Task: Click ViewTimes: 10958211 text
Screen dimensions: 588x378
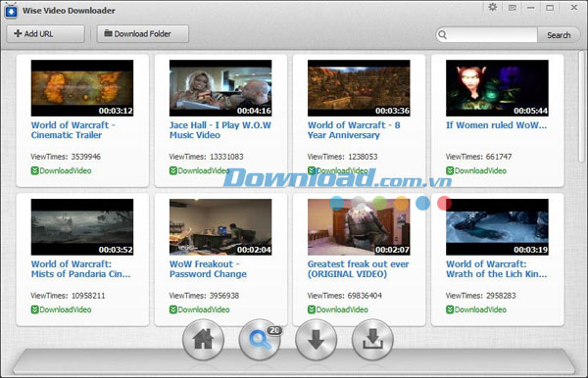Action: [x=68, y=296]
